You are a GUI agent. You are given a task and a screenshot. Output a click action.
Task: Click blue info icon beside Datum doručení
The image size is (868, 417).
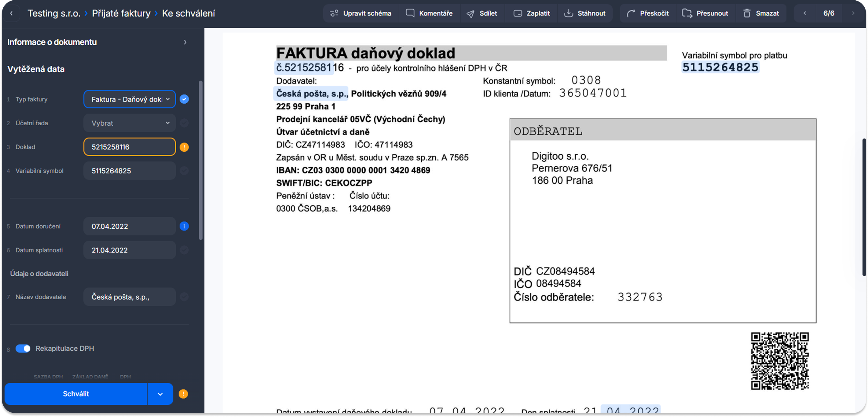click(x=184, y=226)
